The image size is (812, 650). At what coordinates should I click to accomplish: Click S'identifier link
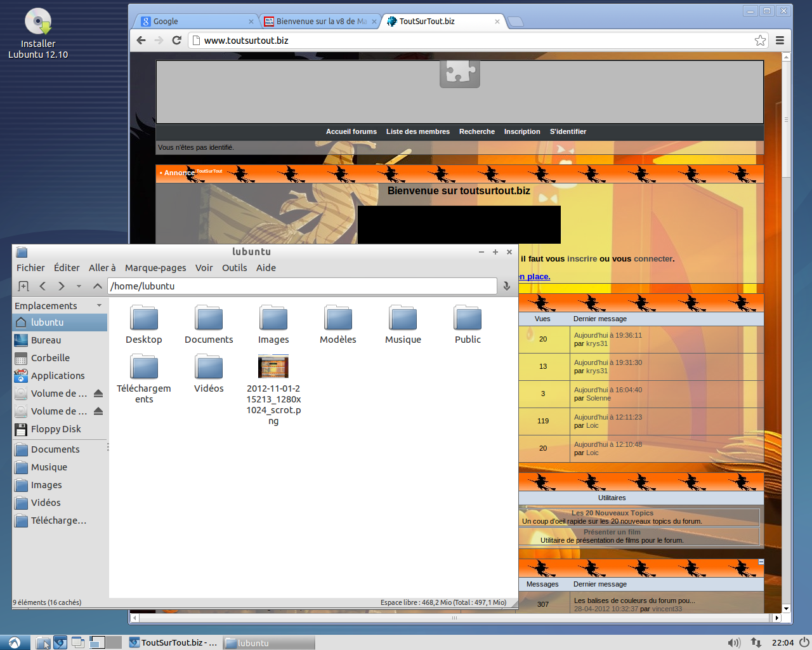click(x=568, y=131)
